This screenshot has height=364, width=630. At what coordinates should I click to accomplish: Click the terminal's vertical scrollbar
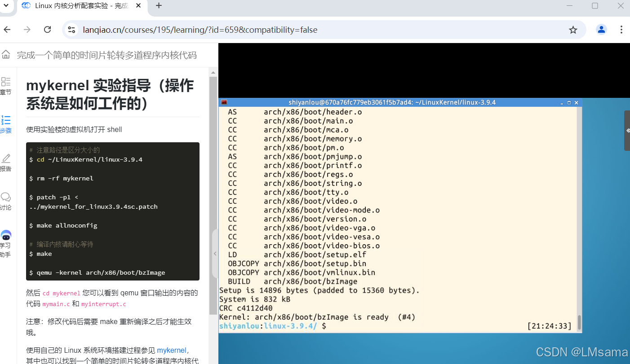pos(579,323)
